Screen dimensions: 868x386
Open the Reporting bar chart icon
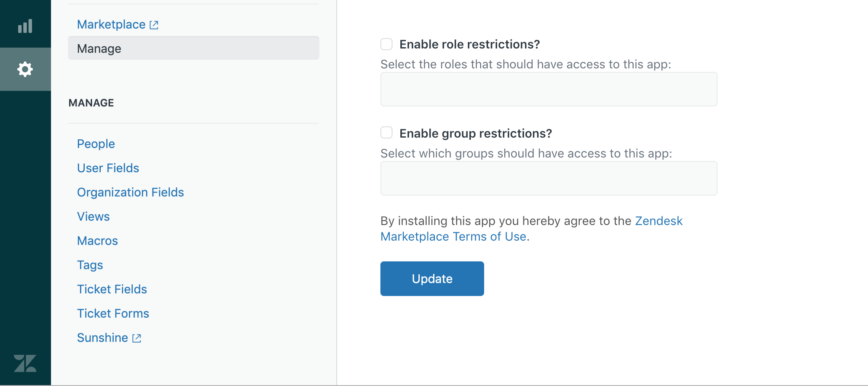tap(25, 26)
